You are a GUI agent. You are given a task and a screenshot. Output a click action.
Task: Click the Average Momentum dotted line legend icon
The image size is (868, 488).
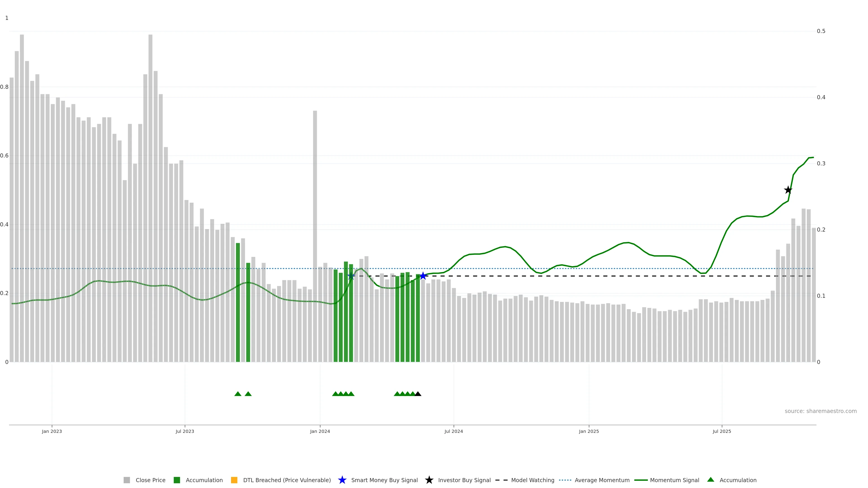[x=565, y=480]
